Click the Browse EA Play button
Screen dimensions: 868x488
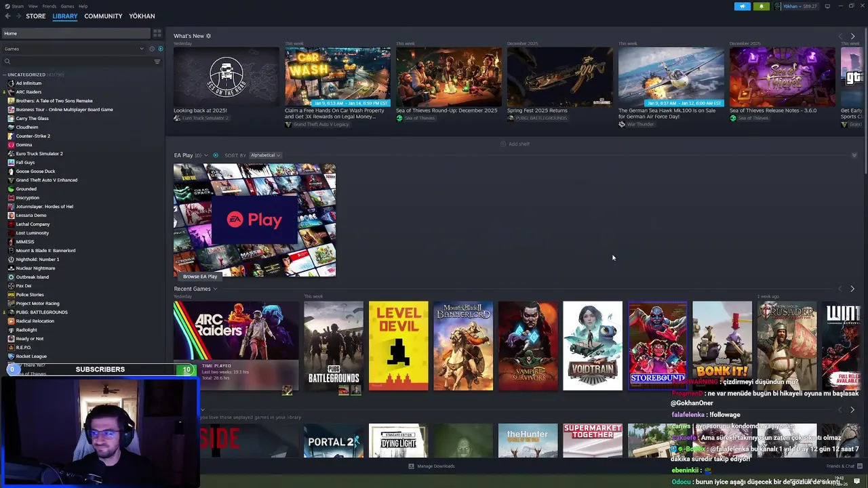(200, 277)
